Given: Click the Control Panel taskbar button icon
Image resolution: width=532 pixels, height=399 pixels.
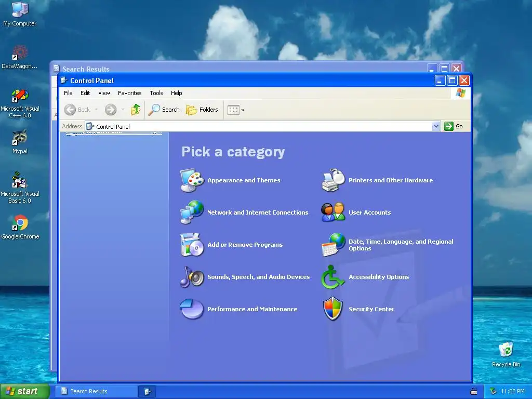Looking at the screenshot, I should pos(147,392).
